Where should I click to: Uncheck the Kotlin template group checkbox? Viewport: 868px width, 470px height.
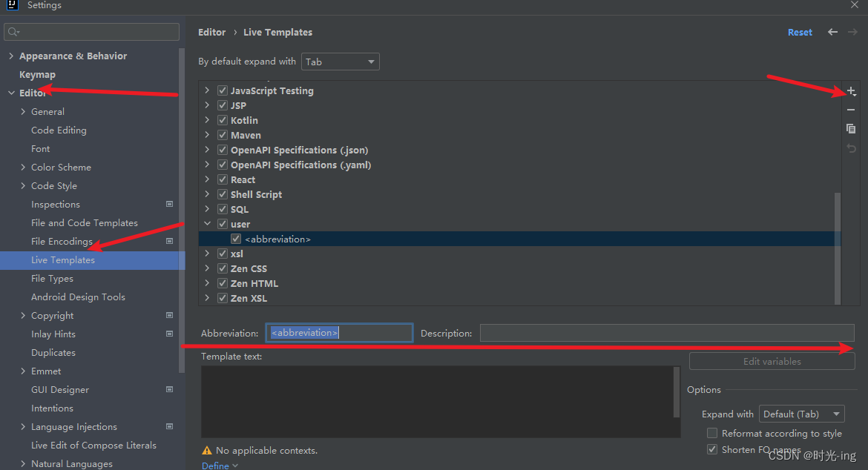click(x=223, y=120)
